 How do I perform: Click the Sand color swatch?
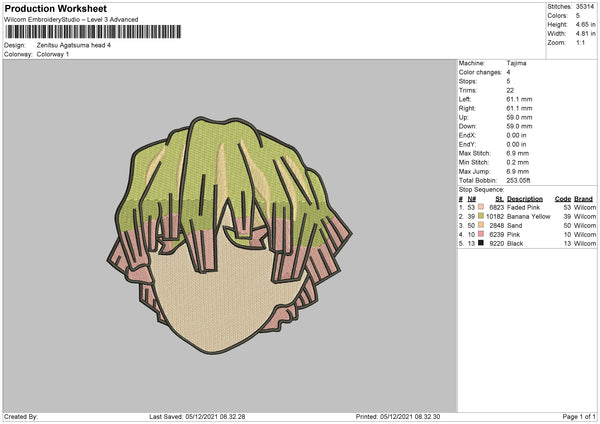coord(481,225)
